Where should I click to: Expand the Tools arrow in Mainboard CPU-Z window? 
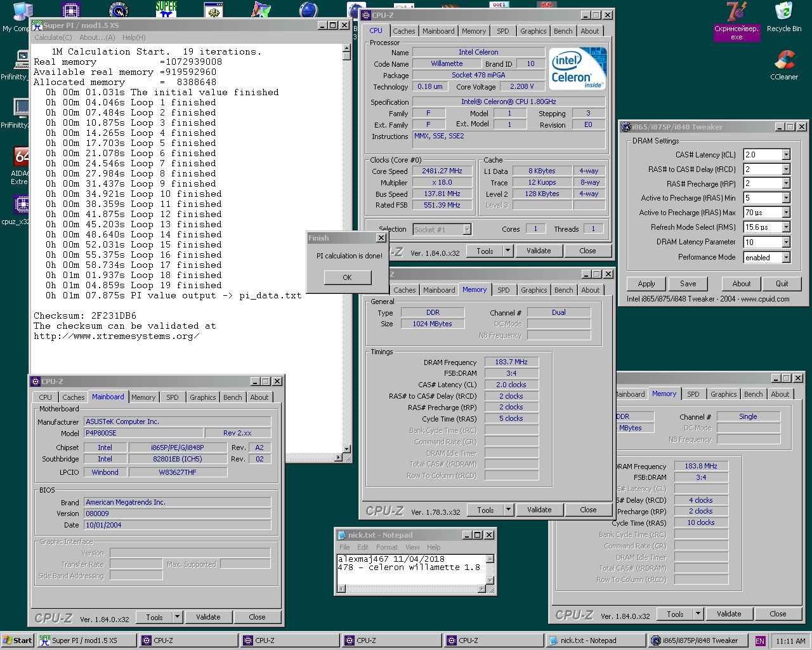coord(177,617)
